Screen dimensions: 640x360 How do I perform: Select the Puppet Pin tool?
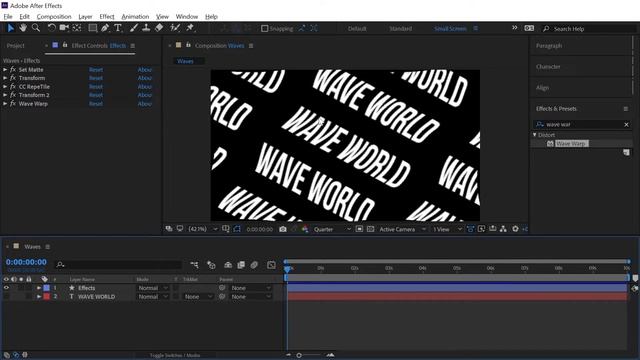[190, 28]
